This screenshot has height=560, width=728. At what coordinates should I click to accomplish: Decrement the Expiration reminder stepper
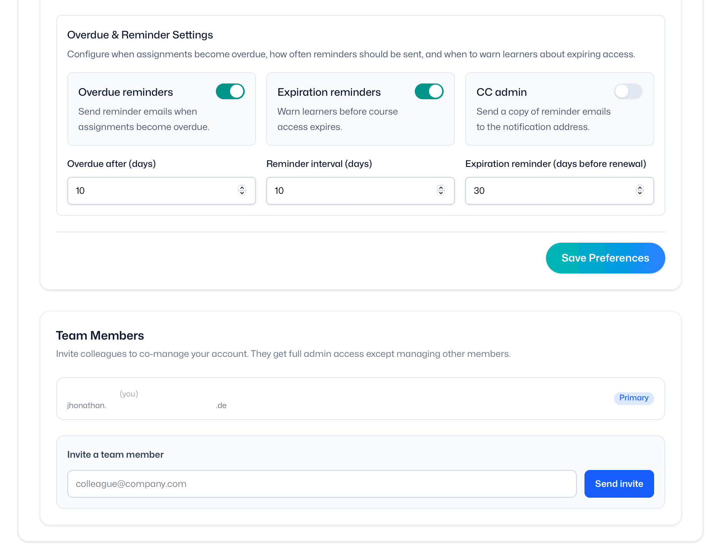[640, 193]
